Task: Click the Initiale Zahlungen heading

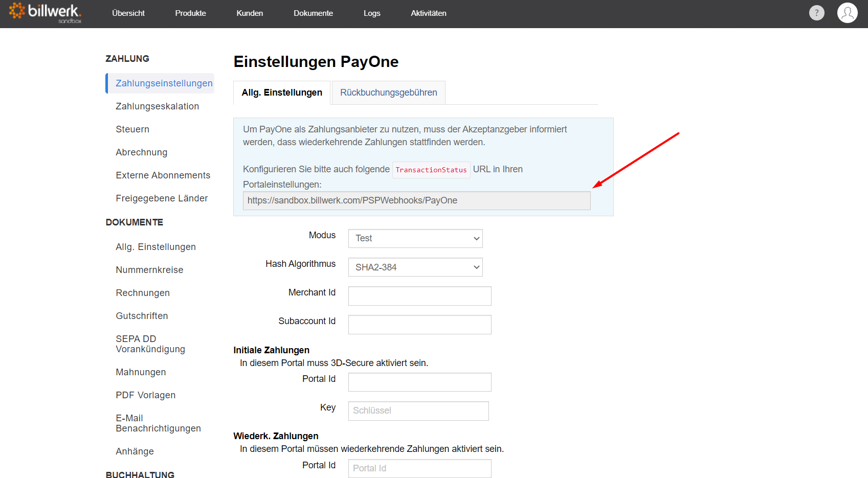Action: click(x=271, y=350)
